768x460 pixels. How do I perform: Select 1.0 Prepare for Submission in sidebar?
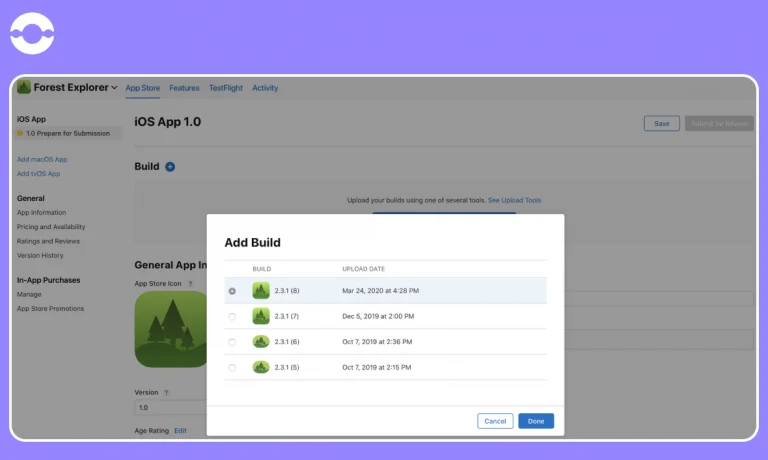coord(68,133)
